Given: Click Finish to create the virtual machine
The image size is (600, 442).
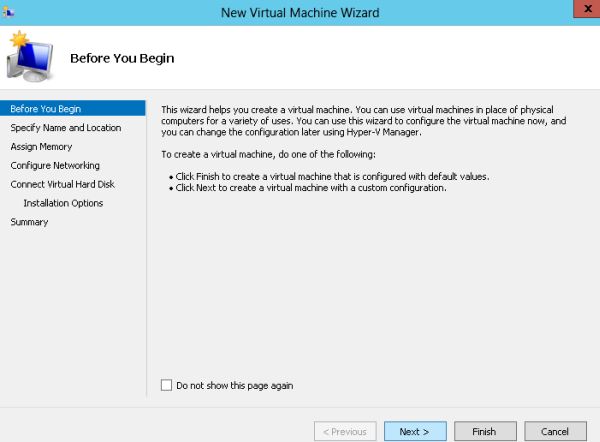Looking at the screenshot, I should point(484,431).
